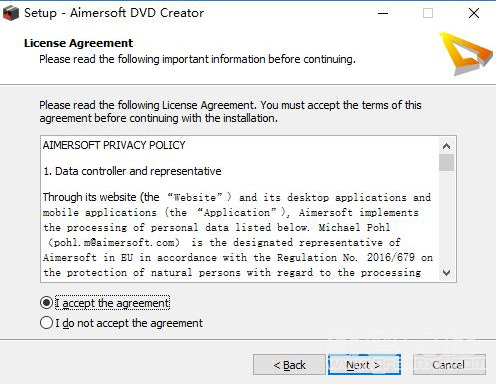Viewport: 496px width, 384px height.
Task: Click the orange Aimersoft arrow logo
Action: pos(465,54)
